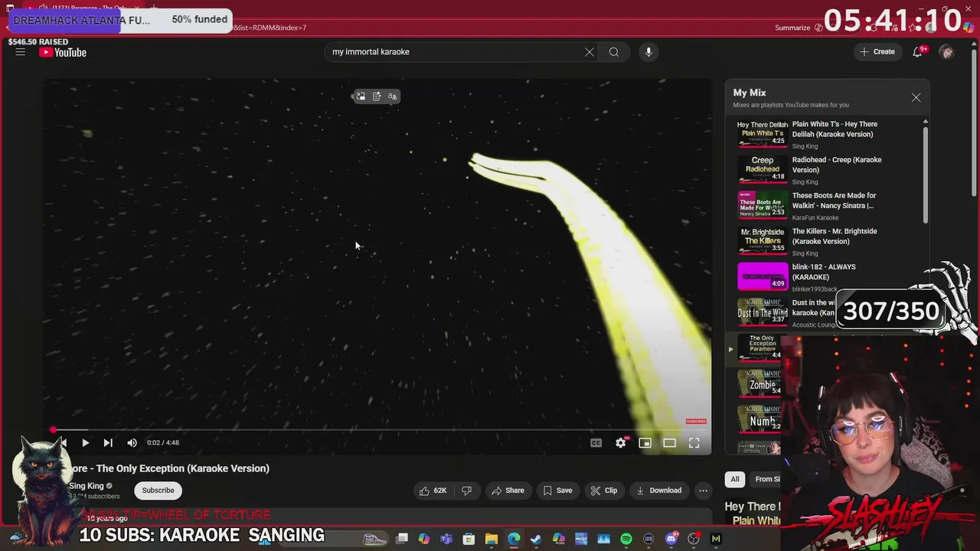The image size is (980, 551).
Task: Open more actions three-dot menu
Action: [x=703, y=491]
